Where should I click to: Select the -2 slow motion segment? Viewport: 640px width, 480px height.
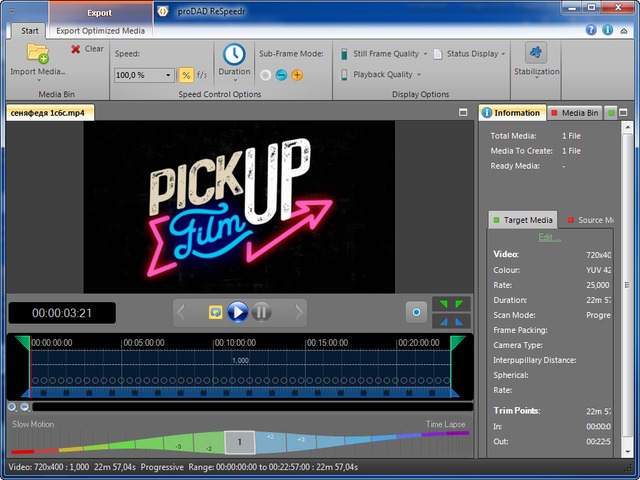[x=209, y=443]
